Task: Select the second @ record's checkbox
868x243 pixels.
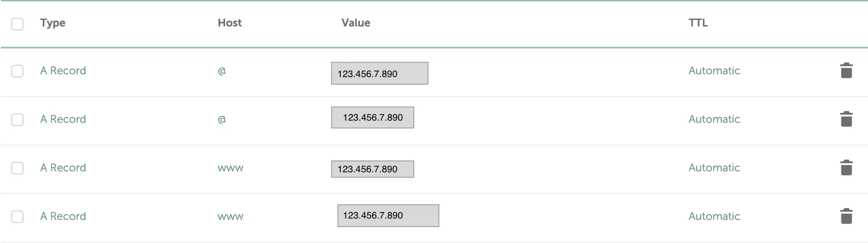Action: [x=17, y=120]
